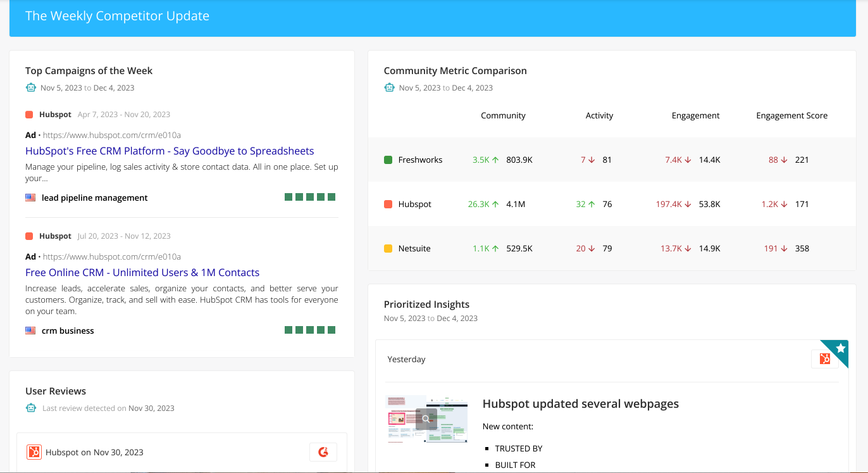Viewport: 868px width, 473px height.
Task: Click the yellow Netsuite color square
Action: [x=388, y=249]
